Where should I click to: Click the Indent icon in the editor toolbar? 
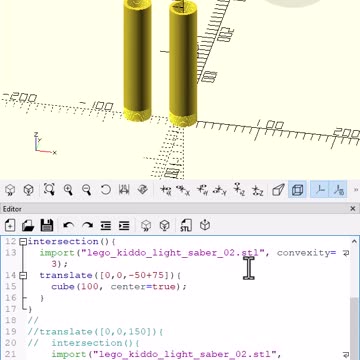pyautogui.click(x=124, y=226)
